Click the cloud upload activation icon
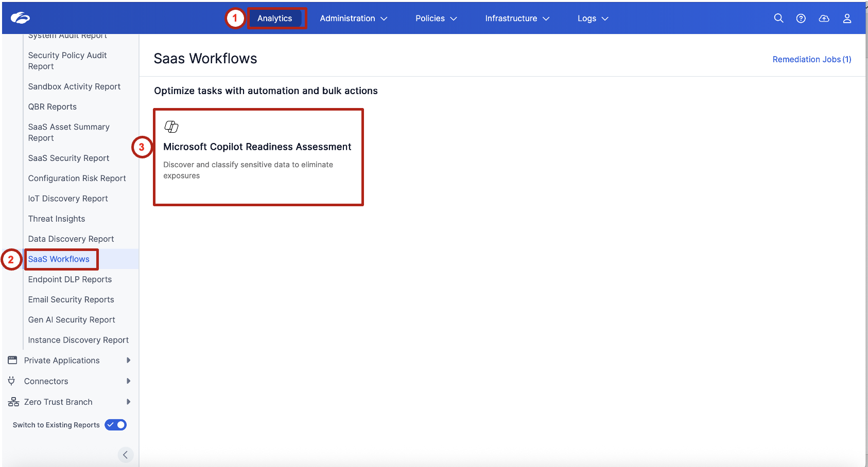Screen dimensions: 868x467 tap(824, 19)
